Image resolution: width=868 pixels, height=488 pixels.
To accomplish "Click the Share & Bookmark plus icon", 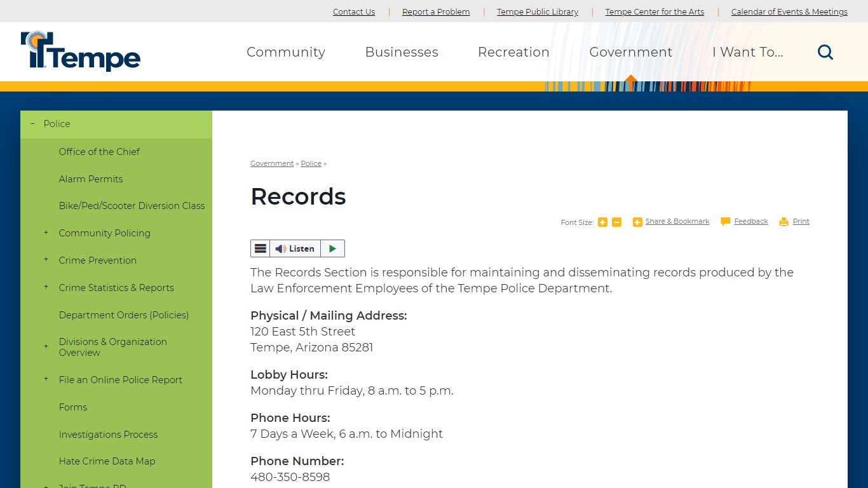I will click(637, 222).
